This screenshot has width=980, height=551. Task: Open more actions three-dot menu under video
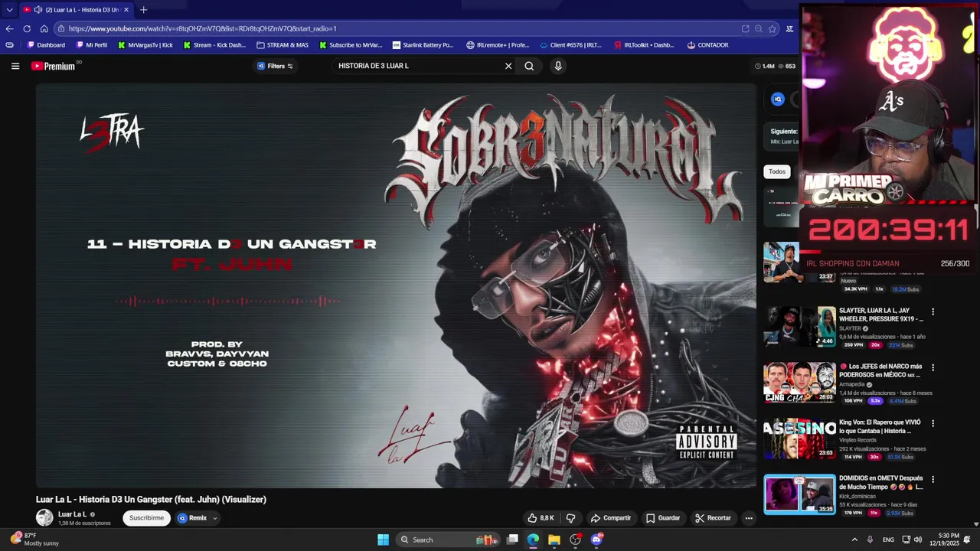pos(749,518)
